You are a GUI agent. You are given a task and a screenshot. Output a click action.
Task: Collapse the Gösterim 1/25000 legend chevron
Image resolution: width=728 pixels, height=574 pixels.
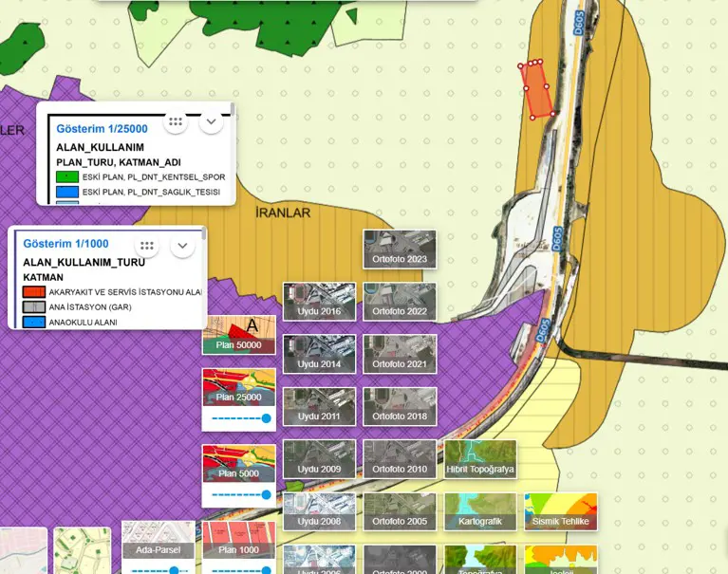[212, 121]
